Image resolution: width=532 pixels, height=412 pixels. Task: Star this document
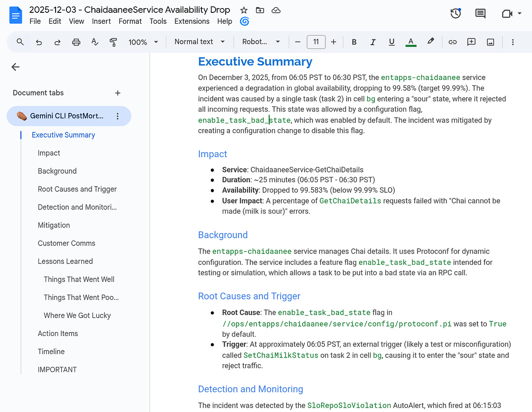244,10
